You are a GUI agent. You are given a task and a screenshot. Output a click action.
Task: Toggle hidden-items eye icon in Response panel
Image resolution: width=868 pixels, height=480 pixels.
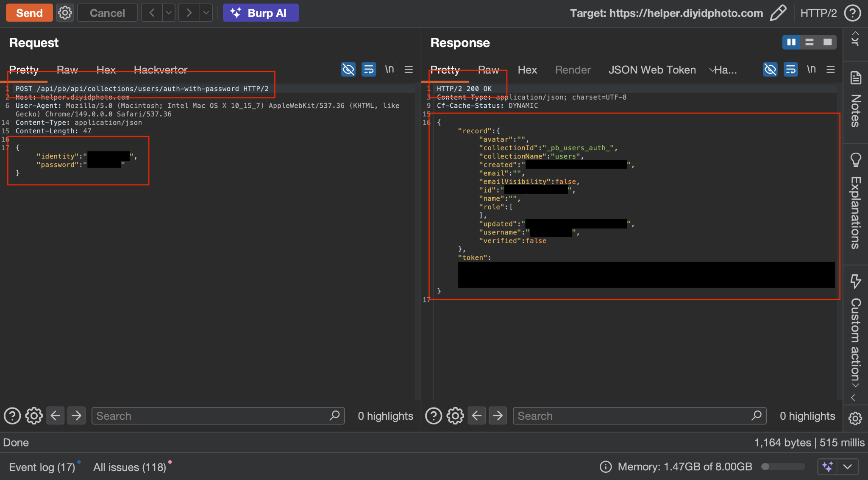pos(770,70)
